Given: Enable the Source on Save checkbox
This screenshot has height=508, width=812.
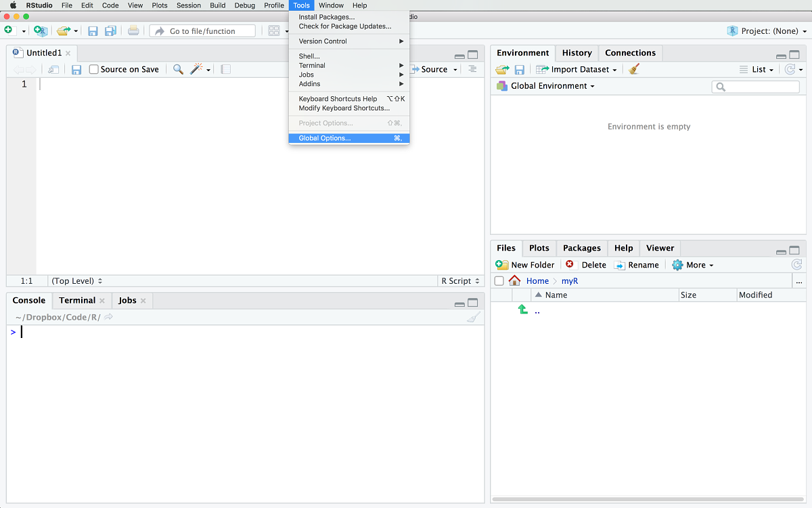Looking at the screenshot, I should (94, 69).
